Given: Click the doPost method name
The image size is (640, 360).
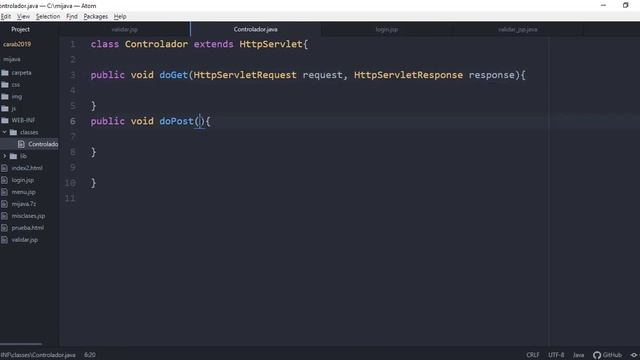Looking at the screenshot, I should coord(176,121).
